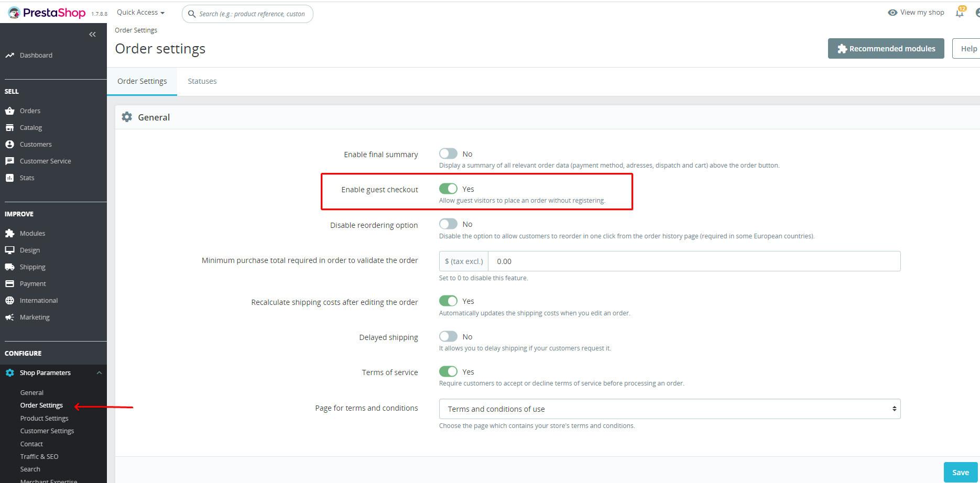Save the order settings
Image resolution: width=980 pixels, height=483 pixels.
tap(961, 473)
